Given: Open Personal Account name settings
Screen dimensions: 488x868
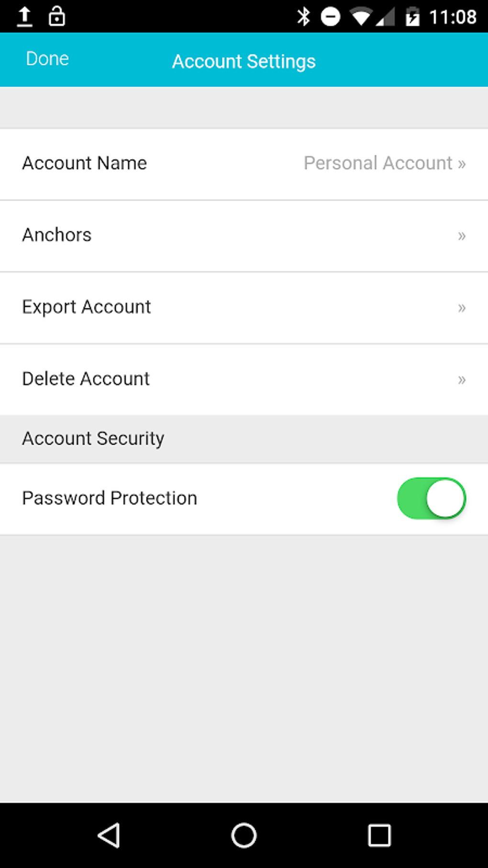Looking at the screenshot, I should (384, 163).
